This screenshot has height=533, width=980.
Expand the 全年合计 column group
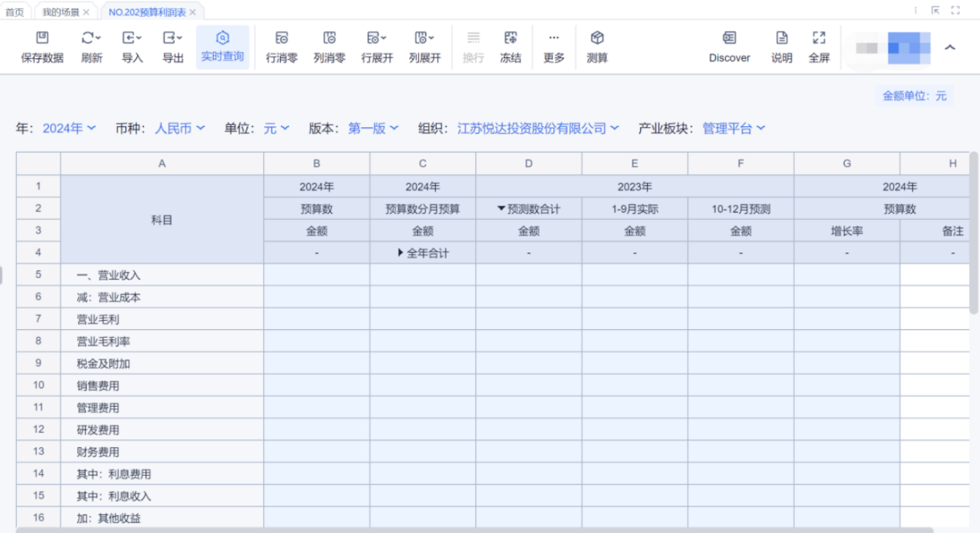pos(401,253)
